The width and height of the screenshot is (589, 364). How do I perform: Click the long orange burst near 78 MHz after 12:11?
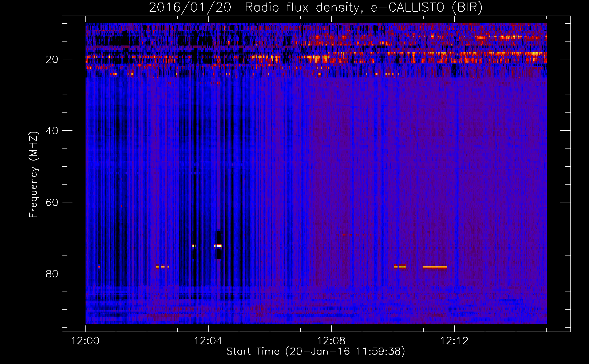pos(435,267)
